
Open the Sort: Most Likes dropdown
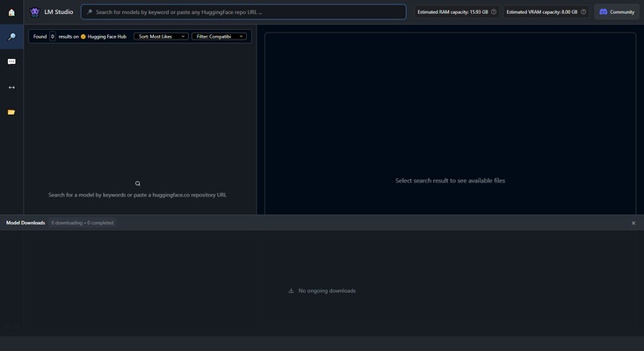[161, 37]
